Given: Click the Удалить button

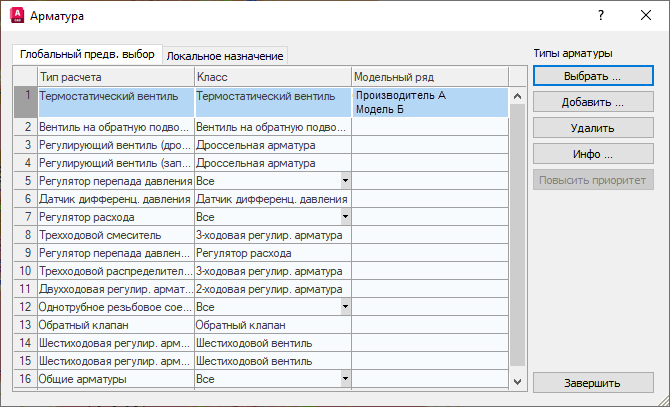Looking at the screenshot, I should click(x=593, y=128).
